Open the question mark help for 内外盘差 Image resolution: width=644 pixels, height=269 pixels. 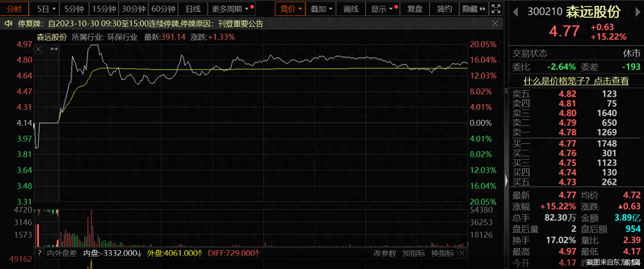coord(39,253)
